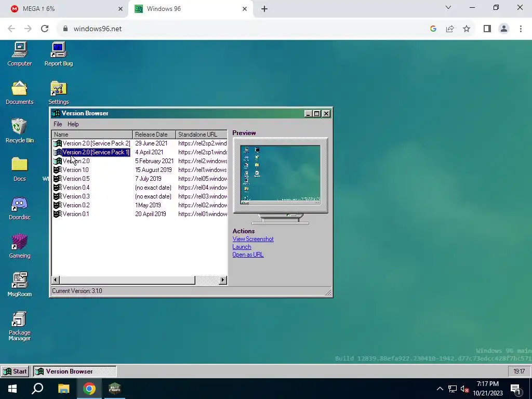Open the Settings desktop icon
Image resolution: width=532 pixels, height=399 pixels.
(58, 93)
